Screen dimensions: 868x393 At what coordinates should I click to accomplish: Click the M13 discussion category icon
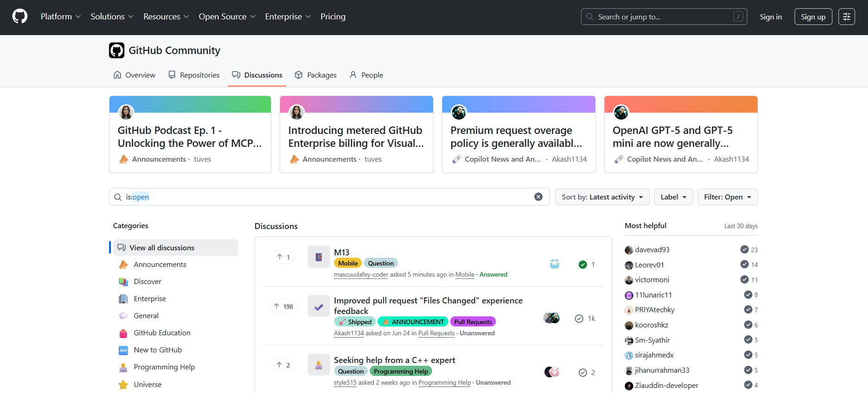click(319, 257)
